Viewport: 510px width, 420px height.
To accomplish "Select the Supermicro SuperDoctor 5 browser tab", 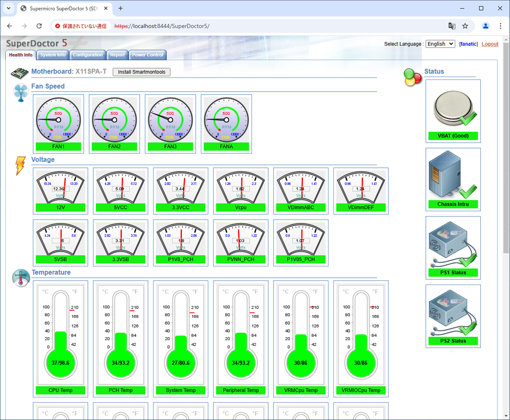I will click(65, 8).
